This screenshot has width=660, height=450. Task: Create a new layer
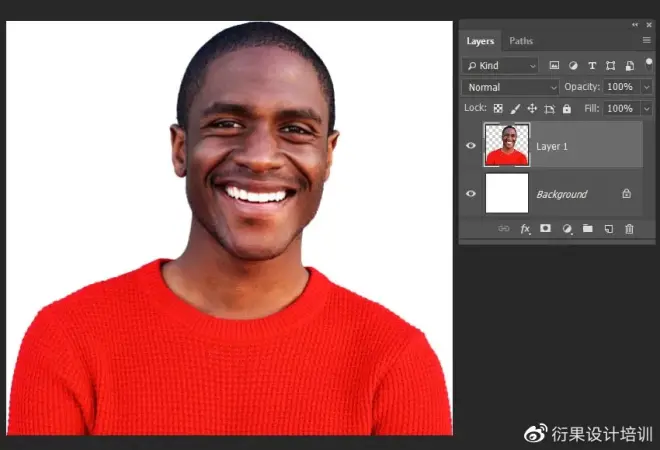coord(609,229)
